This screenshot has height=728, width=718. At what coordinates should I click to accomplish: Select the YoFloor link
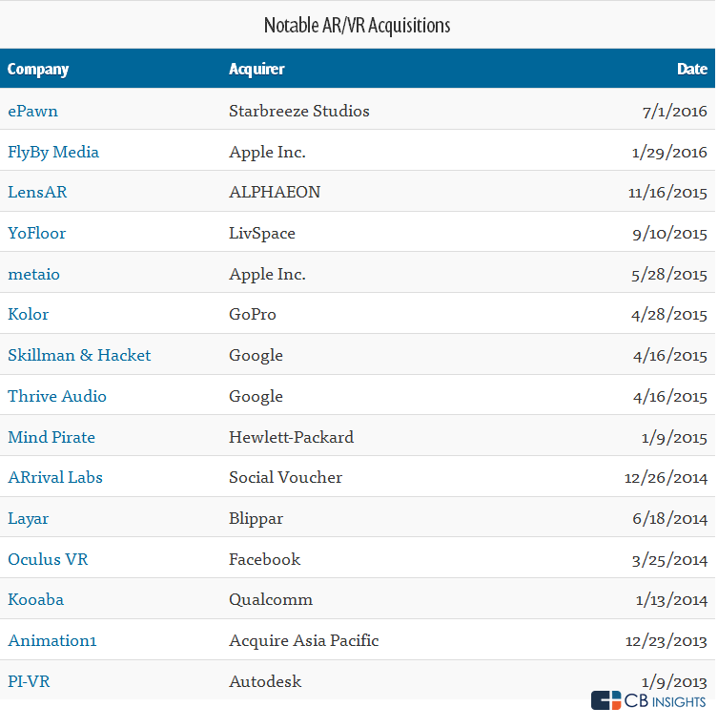pyautogui.click(x=37, y=233)
